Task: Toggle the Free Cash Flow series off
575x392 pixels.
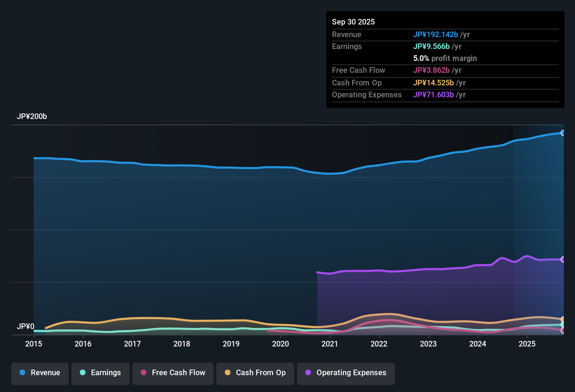Action: (173, 373)
